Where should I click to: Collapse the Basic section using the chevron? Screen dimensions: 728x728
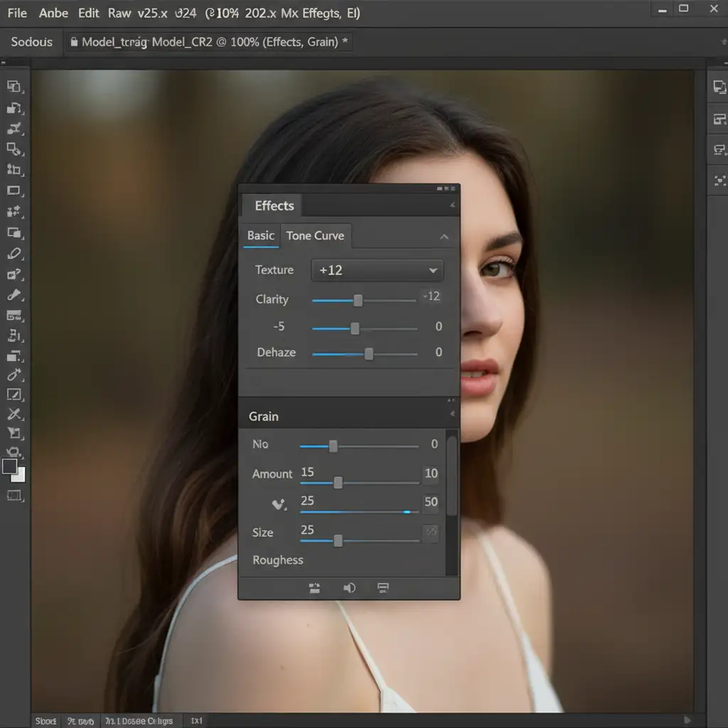pyautogui.click(x=444, y=237)
